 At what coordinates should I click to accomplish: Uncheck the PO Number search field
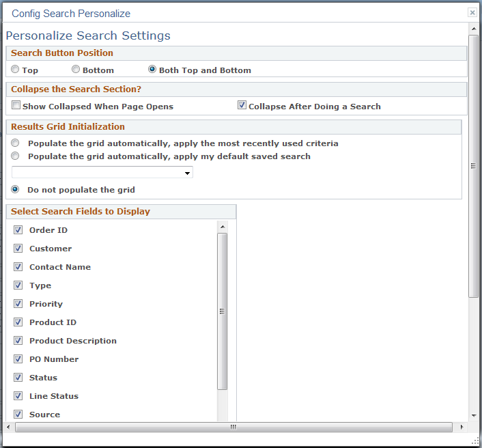tap(18, 359)
